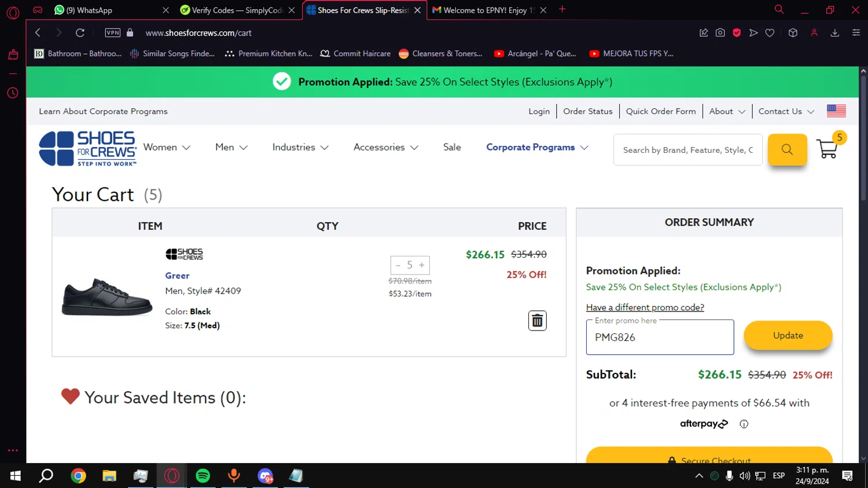868x488 pixels.
Task: Open the browser profile account icon
Action: pos(814,32)
